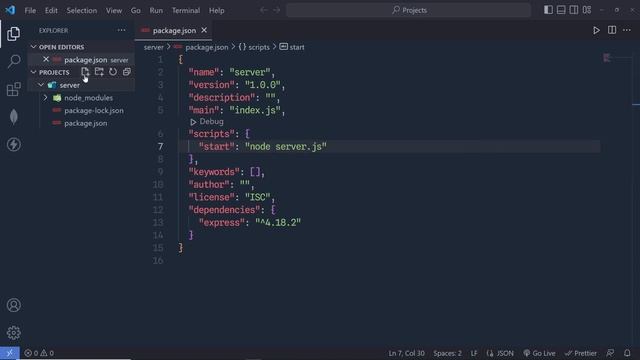
Task: Click the New File icon in Projects
Action: pos(85,72)
